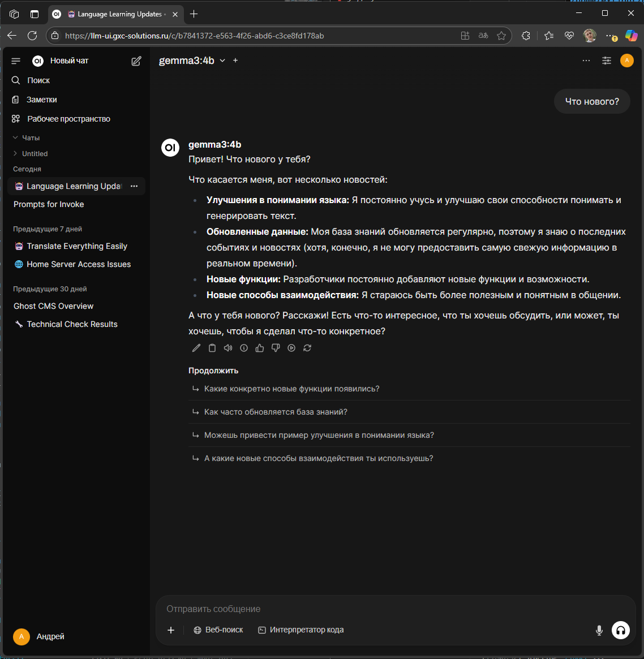Click suggestion 'Как часто обновляется база знаний?'
The width and height of the screenshot is (644, 659).
pos(276,412)
